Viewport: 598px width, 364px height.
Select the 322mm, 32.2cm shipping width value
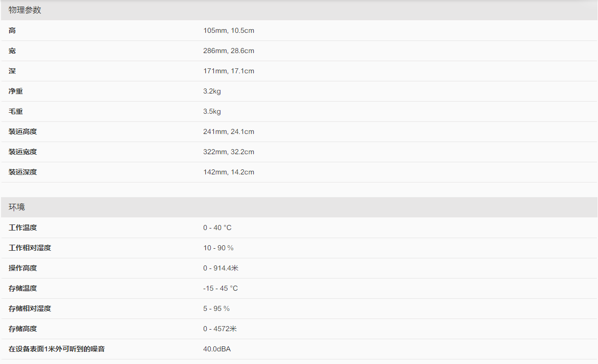tap(228, 152)
